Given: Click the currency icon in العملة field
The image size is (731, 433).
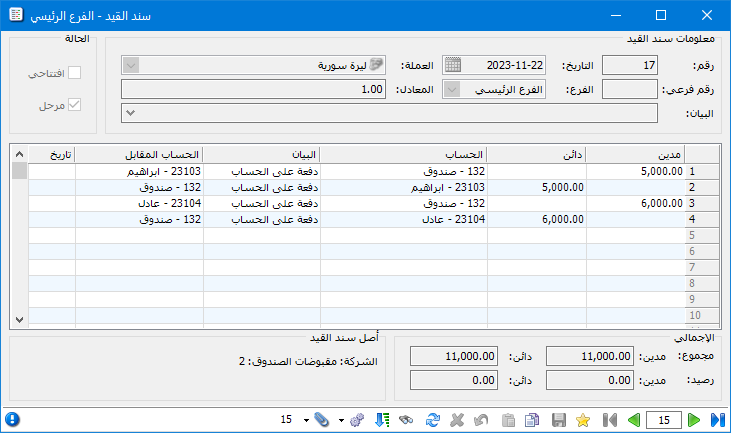Looking at the screenshot, I should [376, 64].
